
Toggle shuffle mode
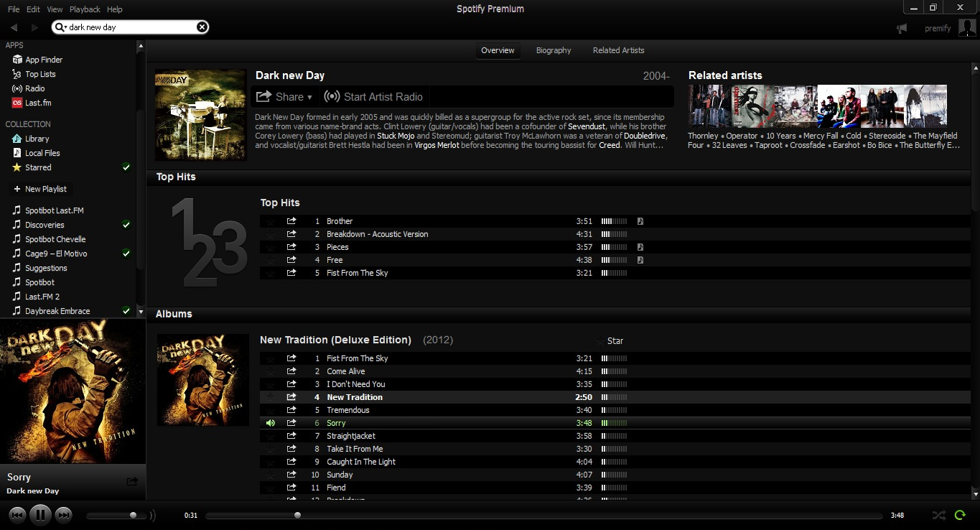(938, 515)
